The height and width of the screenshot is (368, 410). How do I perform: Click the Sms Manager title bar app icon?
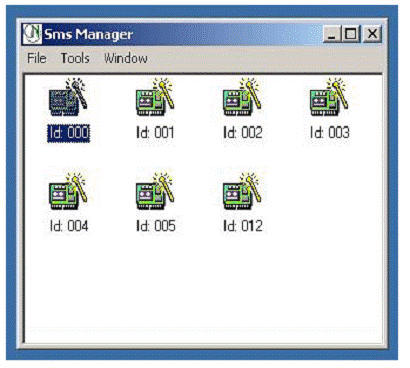pos(32,34)
